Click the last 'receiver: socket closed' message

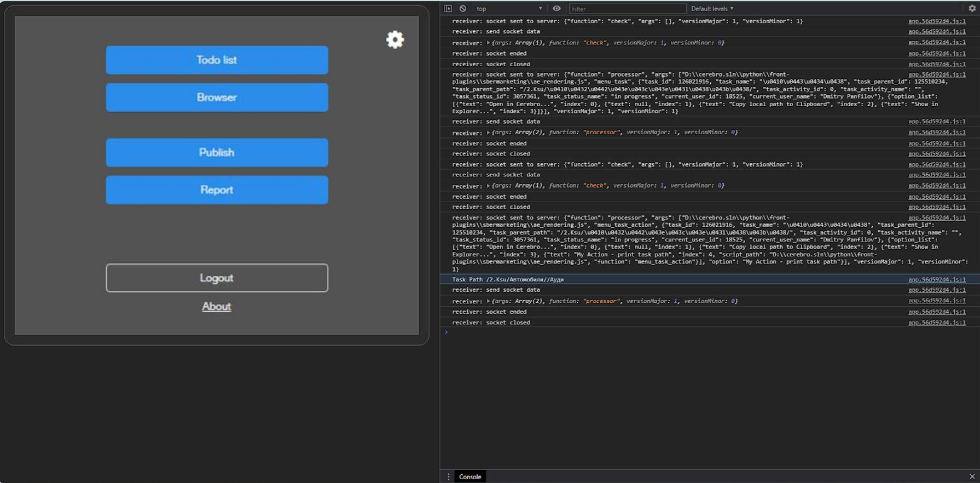(491, 323)
